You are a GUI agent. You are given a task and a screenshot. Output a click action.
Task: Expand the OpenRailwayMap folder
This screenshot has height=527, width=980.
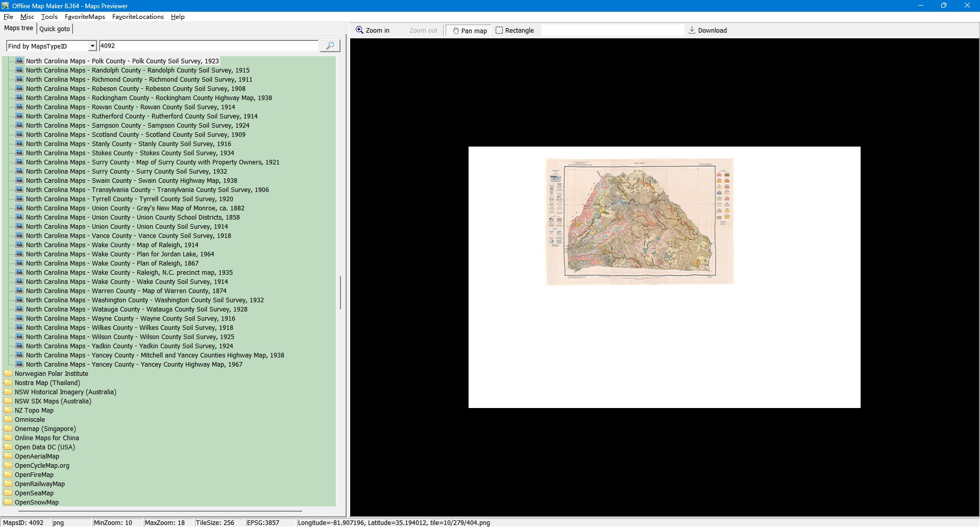(x=8, y=484)
